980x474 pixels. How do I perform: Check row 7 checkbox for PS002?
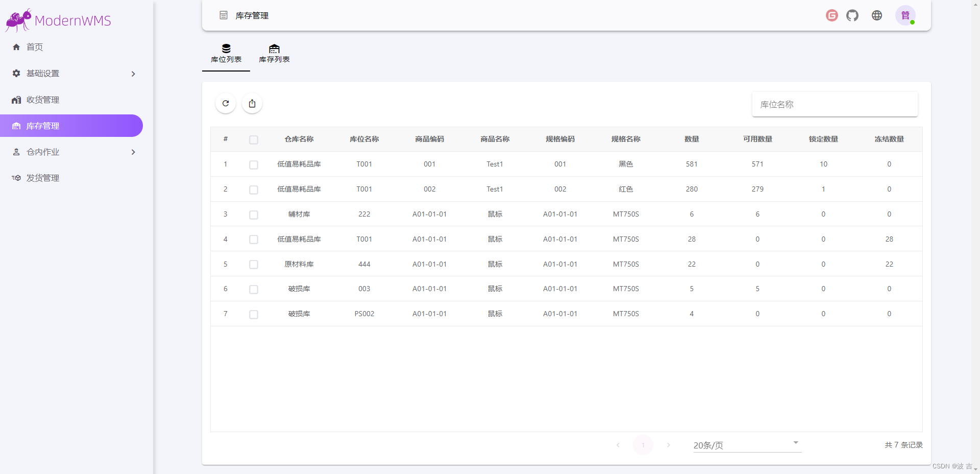click(x=254, y=314)
